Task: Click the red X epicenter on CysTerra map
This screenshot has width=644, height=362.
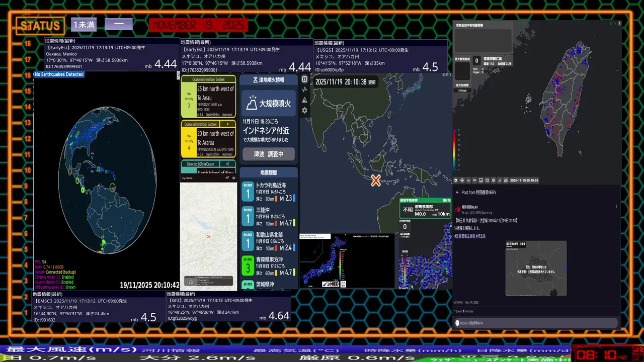Action: click(x=208, y=237)
